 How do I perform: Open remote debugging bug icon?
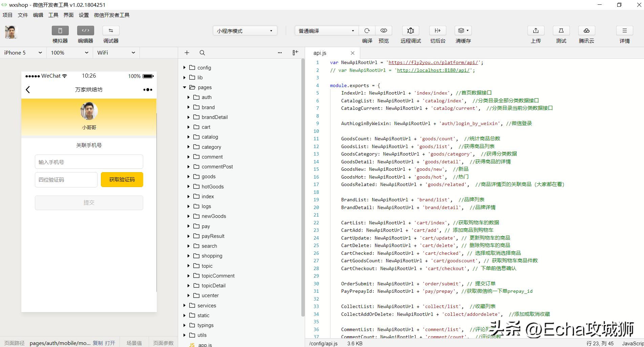410,31
